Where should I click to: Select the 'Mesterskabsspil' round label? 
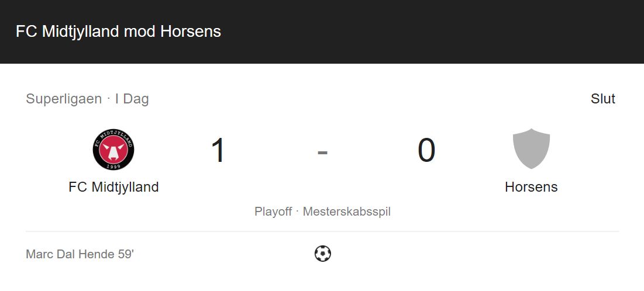click(347, 212)
